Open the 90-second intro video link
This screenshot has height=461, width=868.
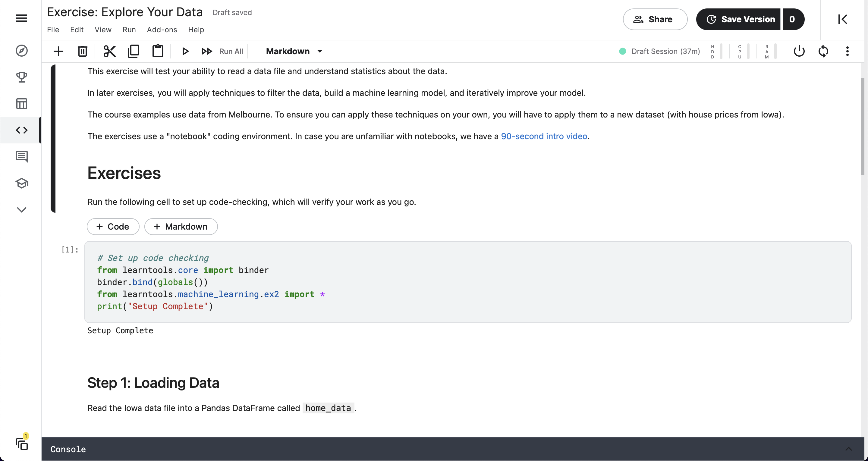coord(544,136)
